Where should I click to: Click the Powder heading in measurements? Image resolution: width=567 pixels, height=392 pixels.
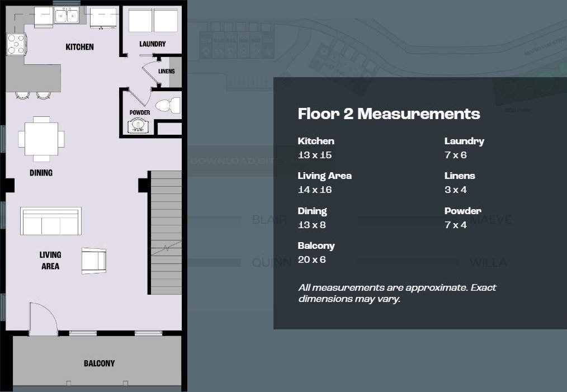click(463, 211)
